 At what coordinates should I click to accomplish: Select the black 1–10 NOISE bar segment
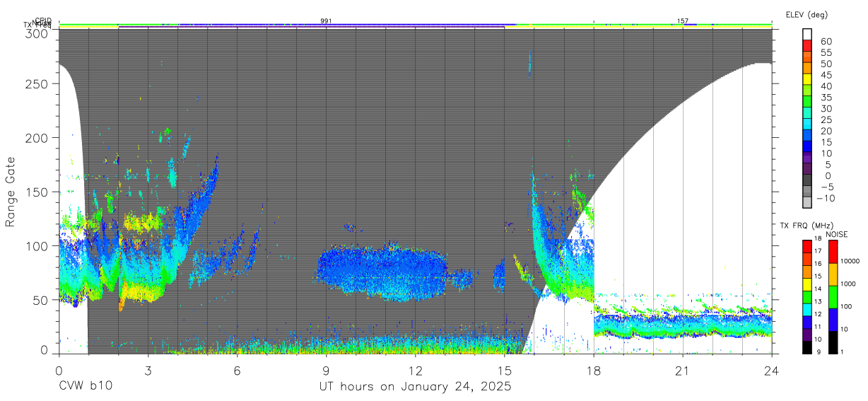tap(833, 342)
